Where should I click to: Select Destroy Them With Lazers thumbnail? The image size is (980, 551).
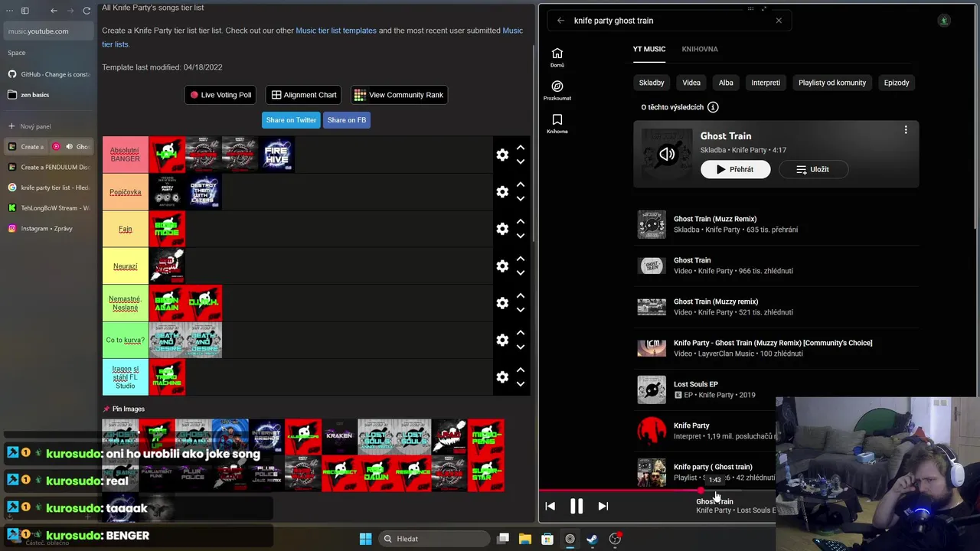[x=204, y=192]
